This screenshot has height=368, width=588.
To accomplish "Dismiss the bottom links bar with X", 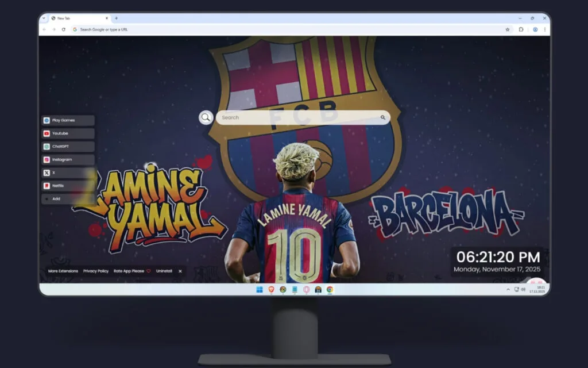I will [180, 271].
